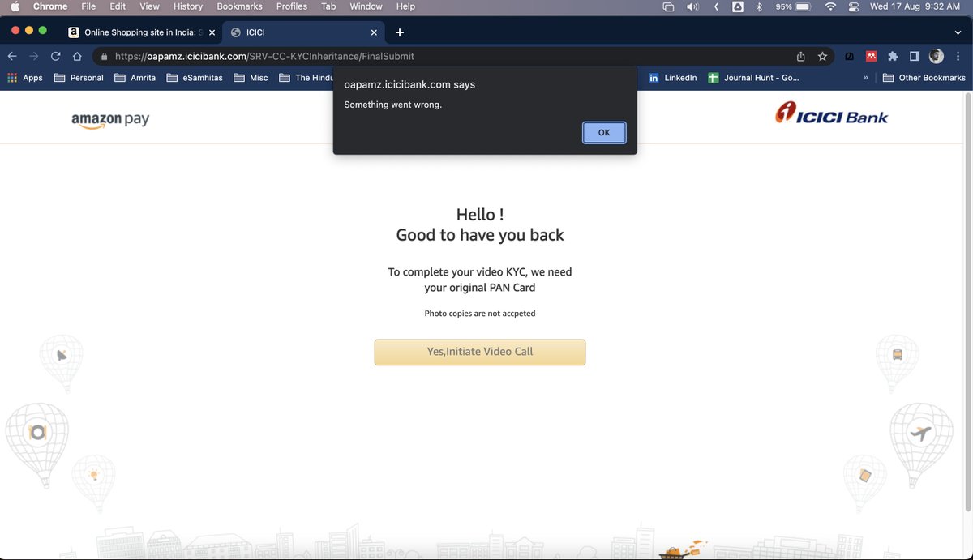Open the Other Bookmarks folder
The width and height of the screenshot is (973, 560).
point(924,78)
